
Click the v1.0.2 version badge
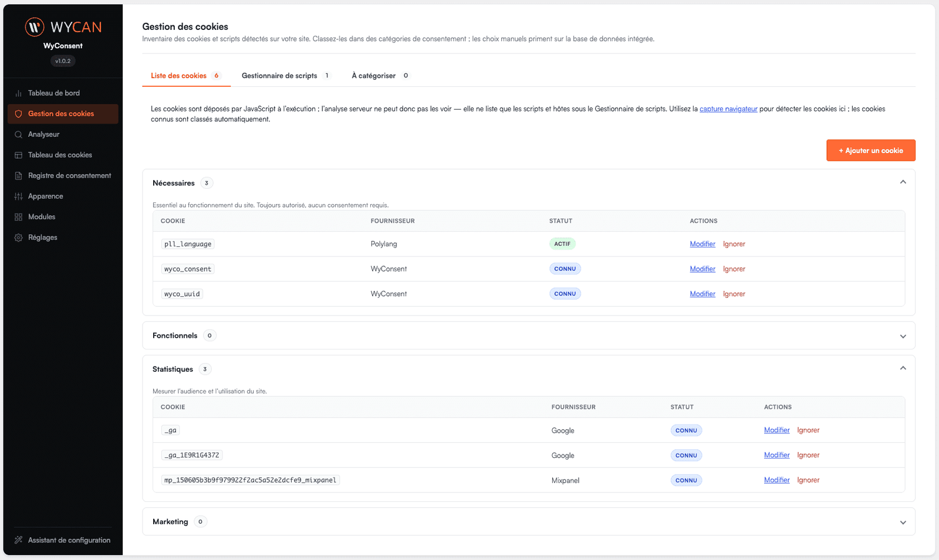tap(63, 61)
